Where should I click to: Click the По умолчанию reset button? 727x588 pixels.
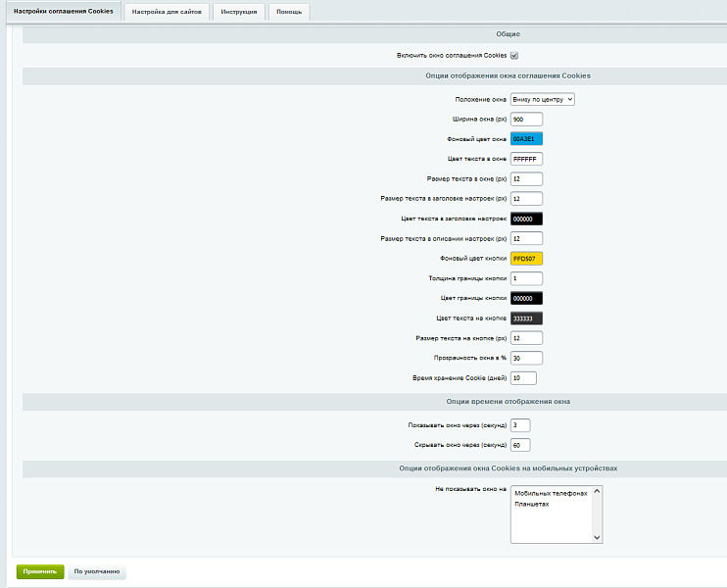[97, 571]
